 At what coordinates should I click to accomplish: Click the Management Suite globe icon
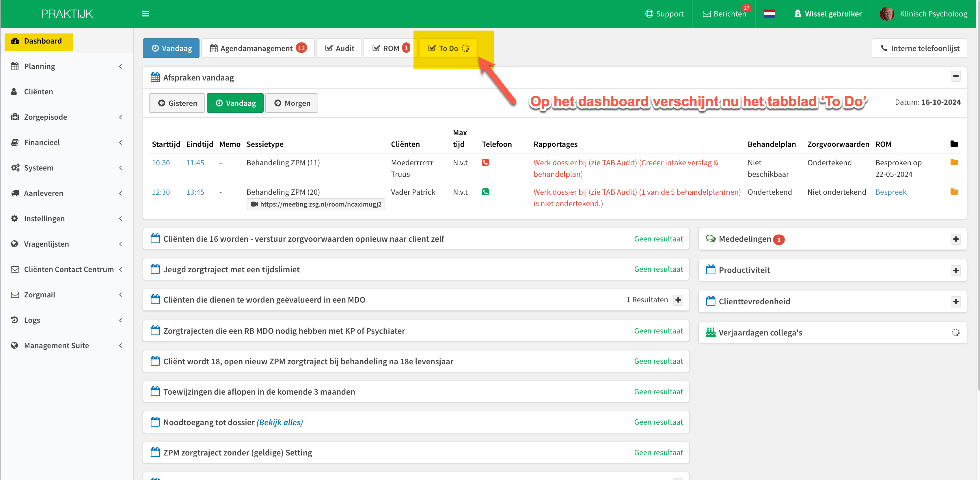tap(14, 346)
